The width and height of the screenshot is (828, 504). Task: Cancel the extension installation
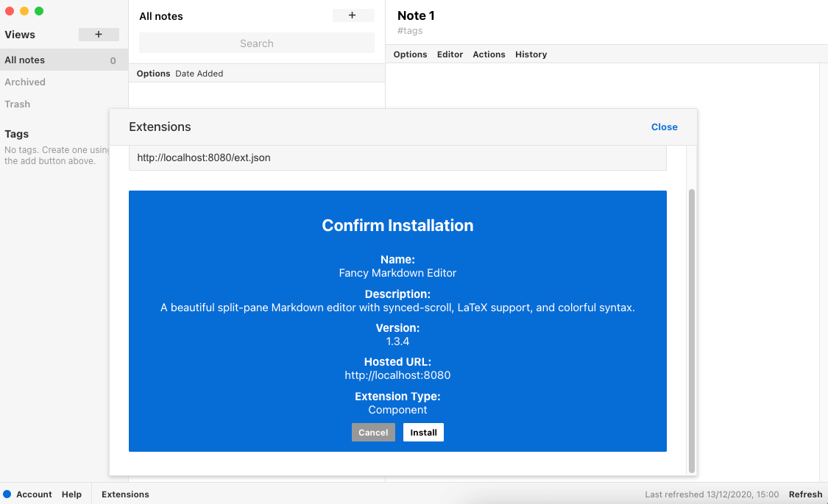tap(373, 432)
